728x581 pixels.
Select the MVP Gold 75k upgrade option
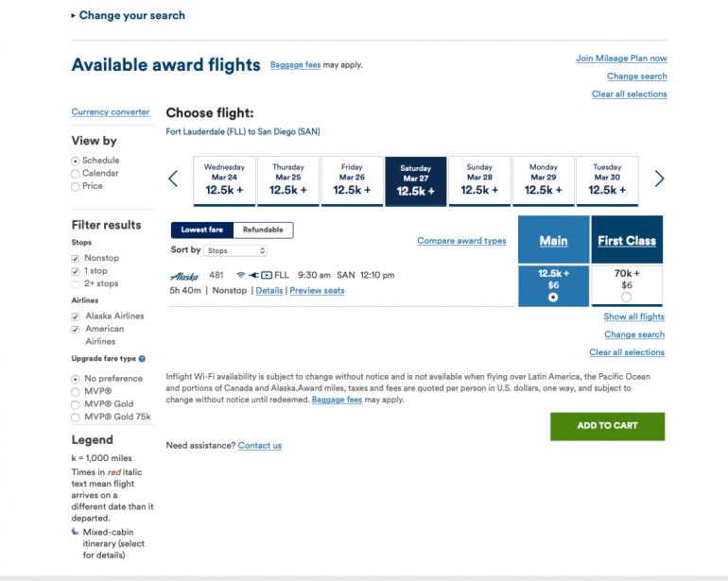(x=76, y=417)
